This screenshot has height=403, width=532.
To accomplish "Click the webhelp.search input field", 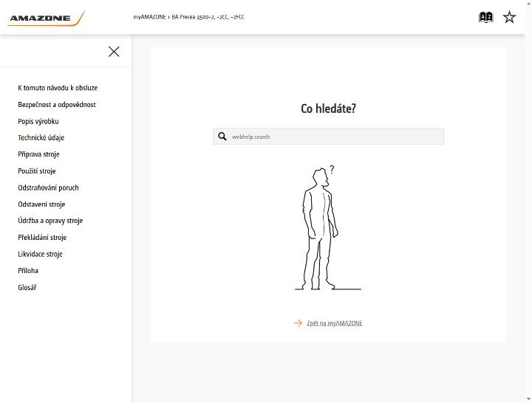I will click(328, 137).
